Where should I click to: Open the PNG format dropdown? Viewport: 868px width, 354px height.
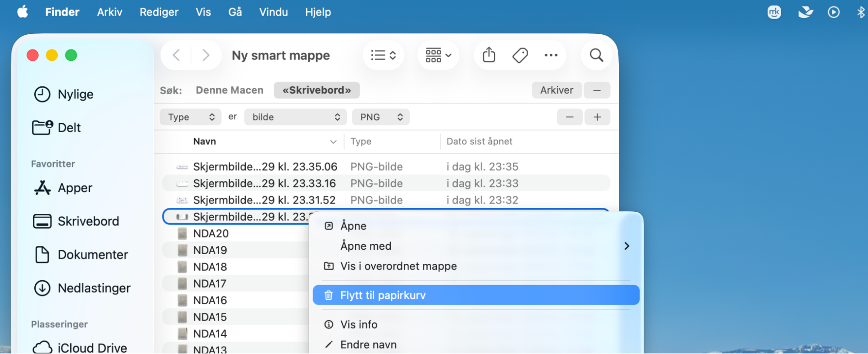381,117
